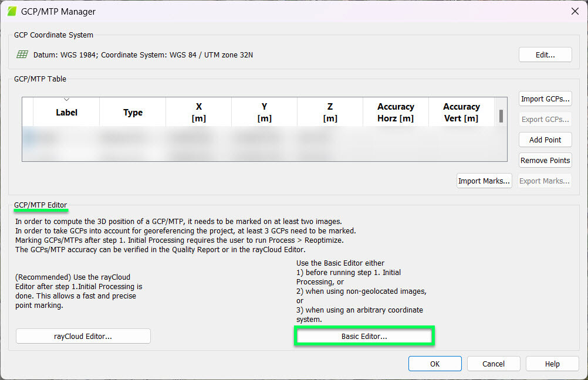This screenshot has width=588, height=380.
Task: Open Help for the GCP/MTP Manager
Action: [x=552, y=364]
